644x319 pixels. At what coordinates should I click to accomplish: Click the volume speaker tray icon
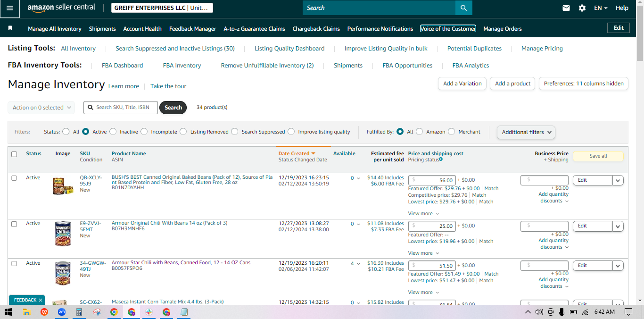coord(539,312)
